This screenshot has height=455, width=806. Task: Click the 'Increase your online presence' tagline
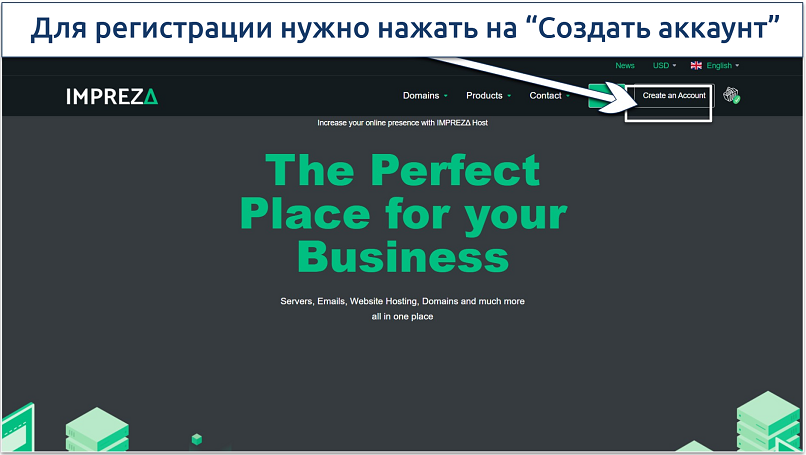pyautogui.click(x=402, y=123)
